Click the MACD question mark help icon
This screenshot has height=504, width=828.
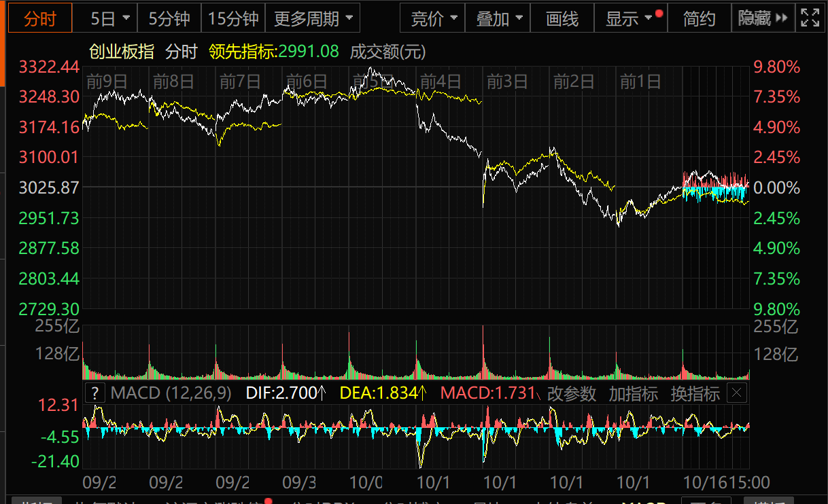click(x=95, y=393)
